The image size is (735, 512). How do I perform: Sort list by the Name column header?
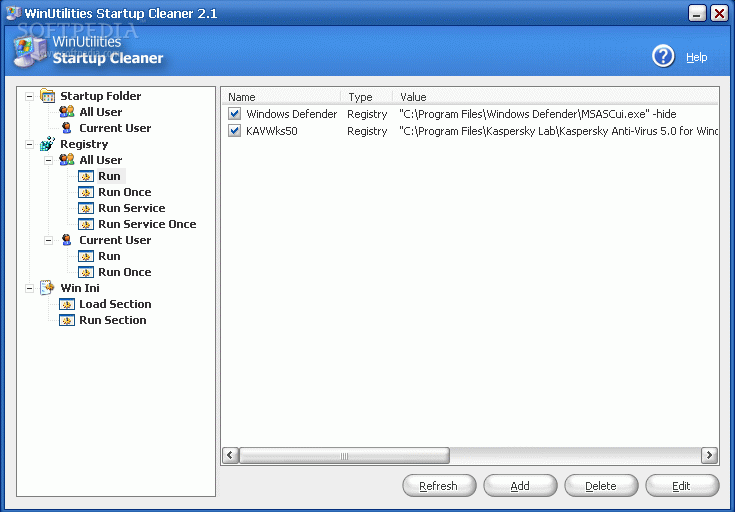point(281,97)
